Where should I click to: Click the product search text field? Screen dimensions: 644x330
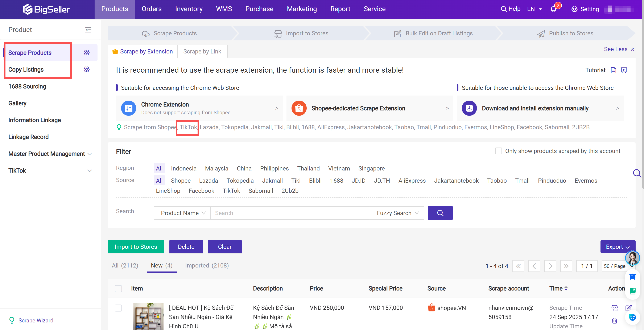[290, 213]
